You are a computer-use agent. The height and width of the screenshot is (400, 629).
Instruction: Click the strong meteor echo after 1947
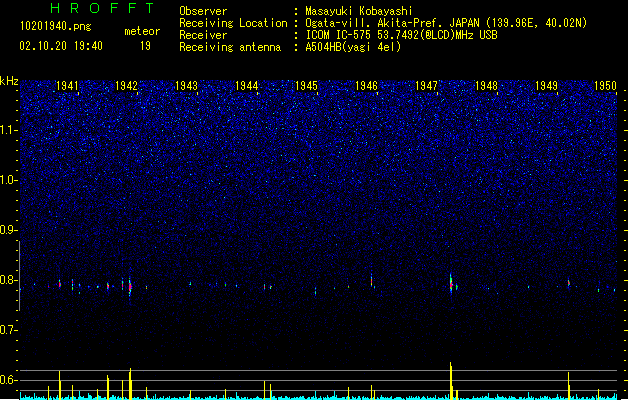coord(451,284)
